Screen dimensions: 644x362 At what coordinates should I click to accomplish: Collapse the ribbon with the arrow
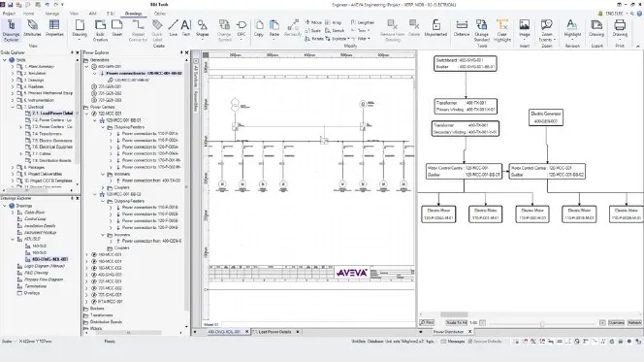[638, 47]
